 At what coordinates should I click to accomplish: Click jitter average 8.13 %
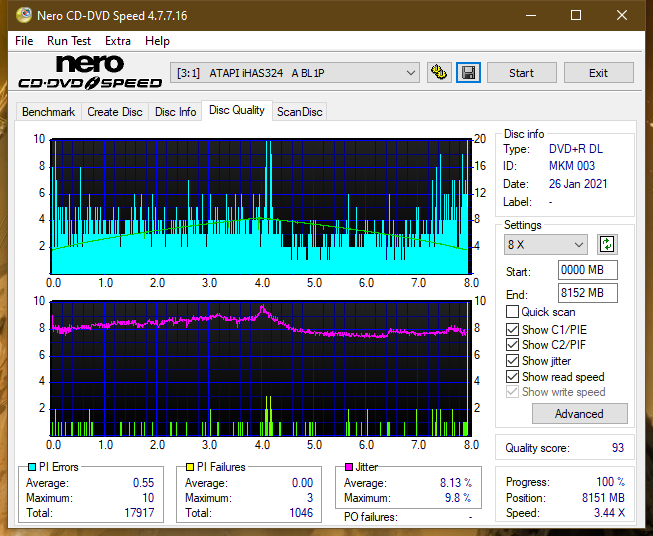point(456,483)
